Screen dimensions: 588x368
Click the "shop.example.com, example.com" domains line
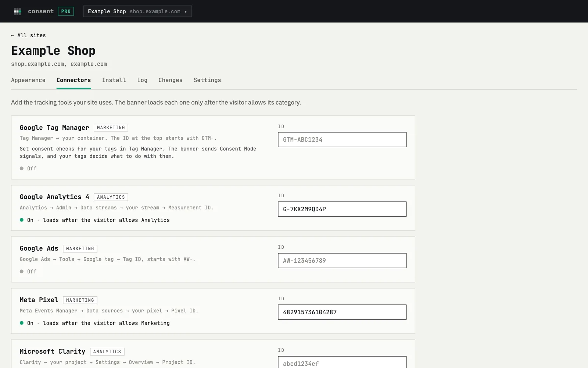[x=59, y=64]
